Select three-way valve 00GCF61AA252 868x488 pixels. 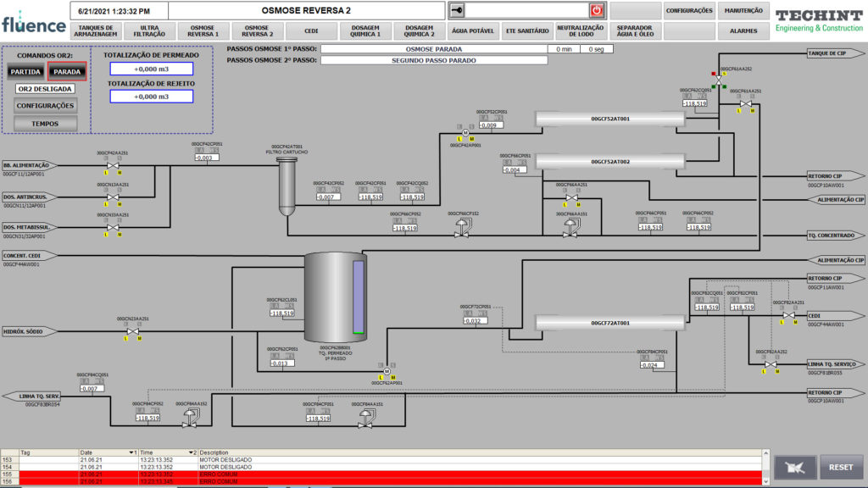[719, 80]
